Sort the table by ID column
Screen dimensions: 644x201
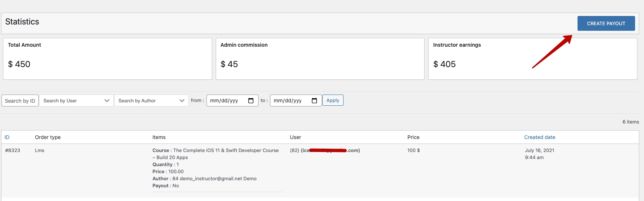(7, 137)
